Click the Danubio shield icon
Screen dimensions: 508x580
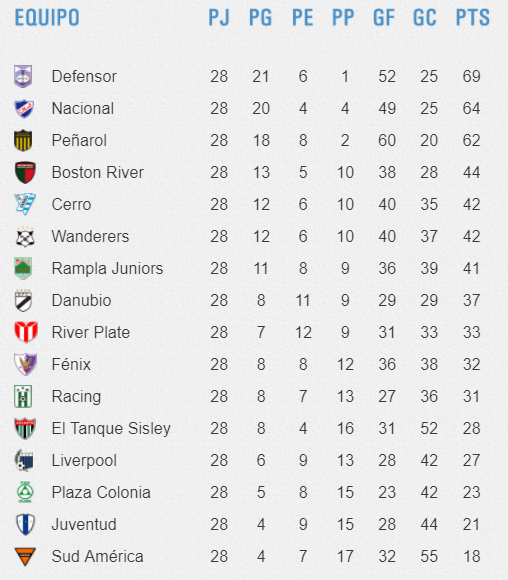(23, 300)
